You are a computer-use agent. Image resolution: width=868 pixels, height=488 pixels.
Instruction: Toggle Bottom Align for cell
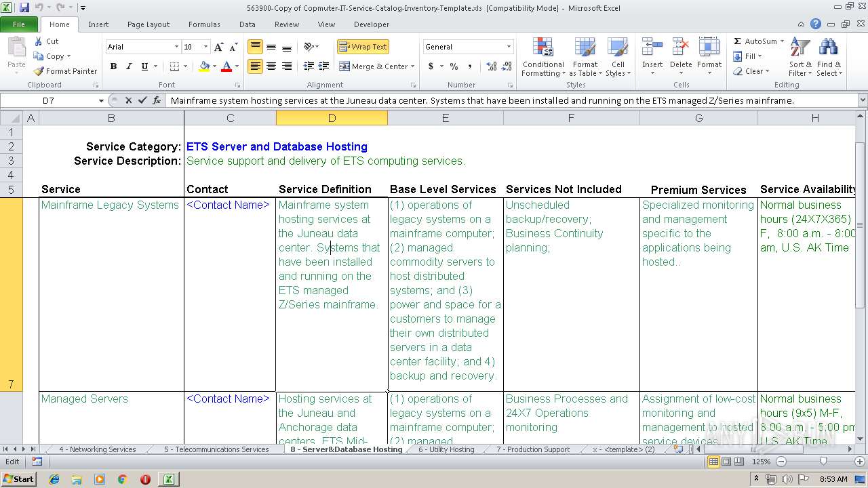[x=286, y=47]
